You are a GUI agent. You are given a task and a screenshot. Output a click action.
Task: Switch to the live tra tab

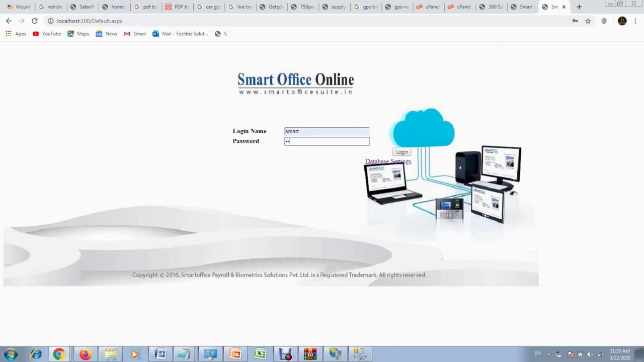[240, 7]
